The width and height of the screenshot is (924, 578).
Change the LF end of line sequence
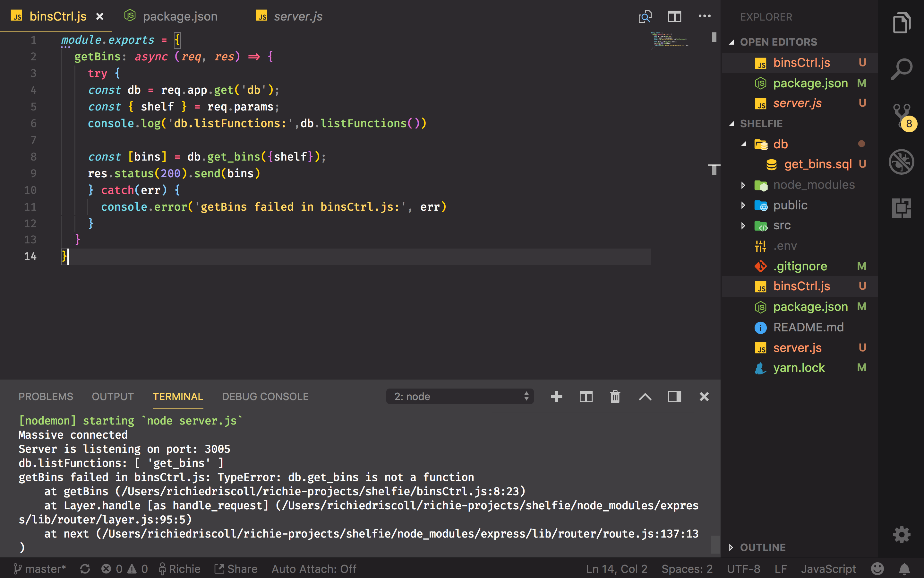coord(781,569)
